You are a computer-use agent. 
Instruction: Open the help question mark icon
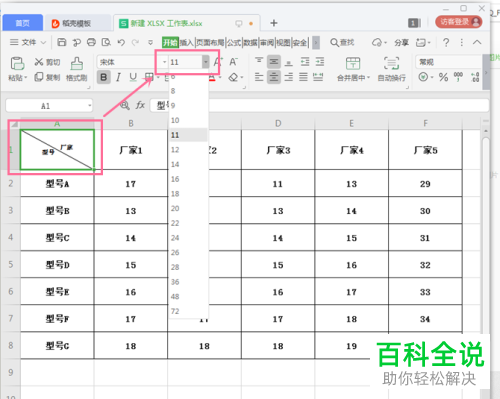tap(446, 42)
